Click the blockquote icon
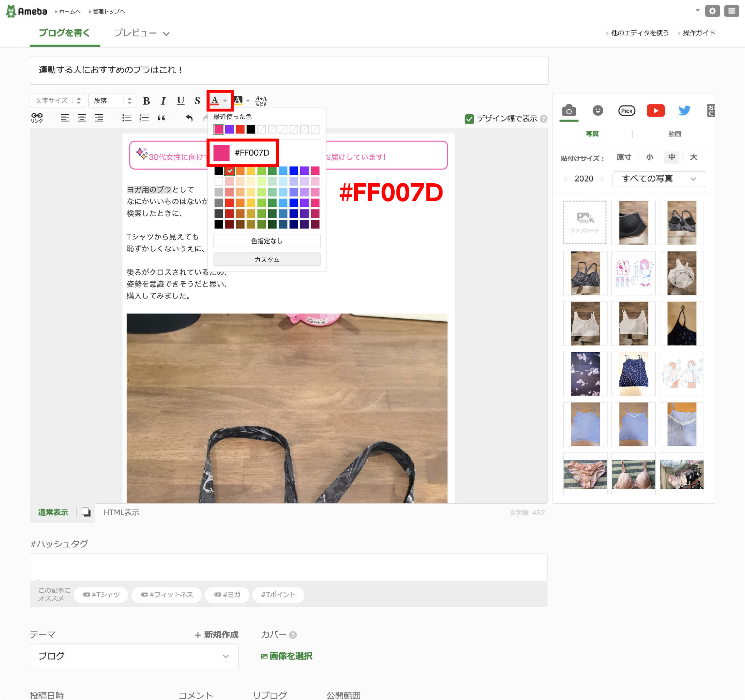Screen dimensions: 745x700 tap(161, 118)
